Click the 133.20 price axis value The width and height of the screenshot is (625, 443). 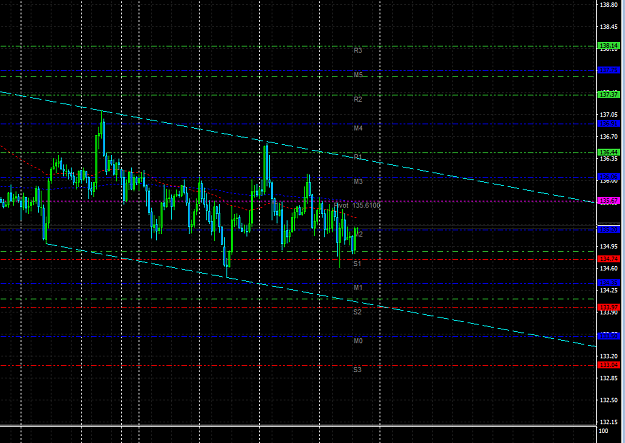point(609,356)
